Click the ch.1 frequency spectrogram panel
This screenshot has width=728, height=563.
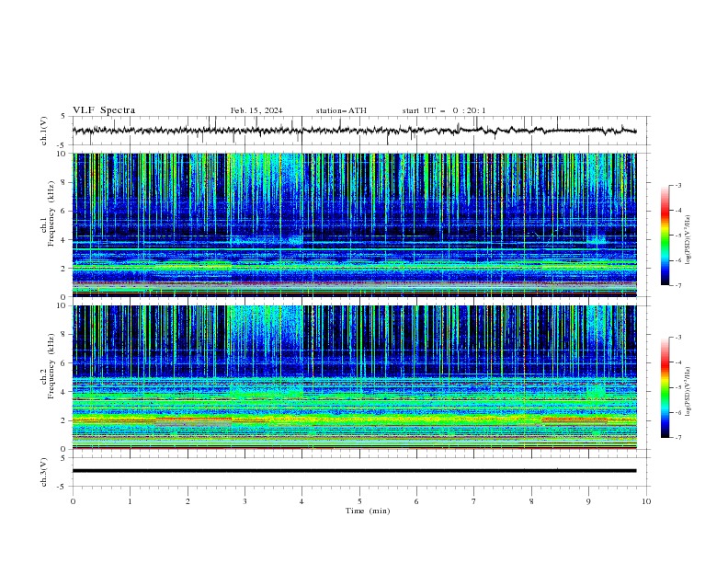[355, 224]
